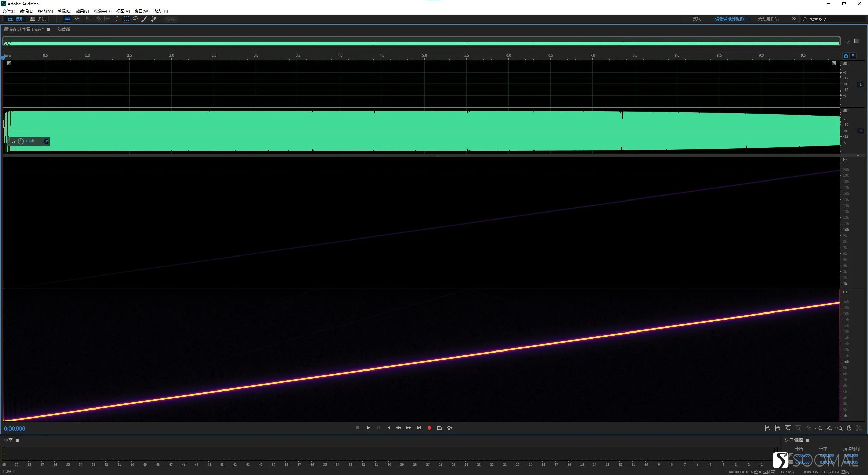The image size is (868, 475).
Task: Select the Razor tool in toolbar
Action: pyautogui.click(x=99, y=19)
